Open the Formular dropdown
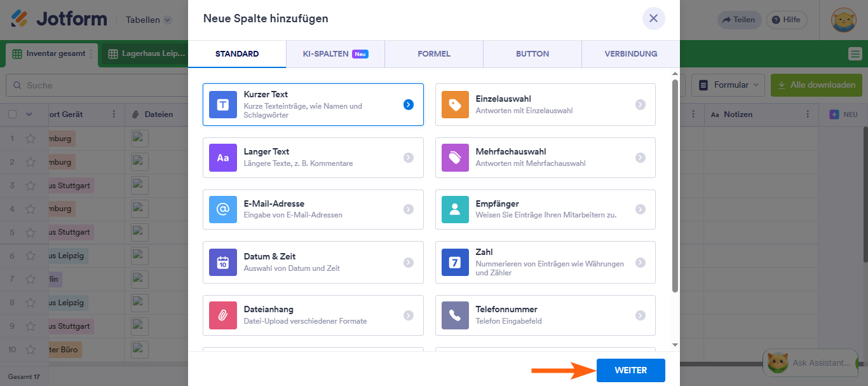Screen dimensions: 868x386 [x=728, y=85]
